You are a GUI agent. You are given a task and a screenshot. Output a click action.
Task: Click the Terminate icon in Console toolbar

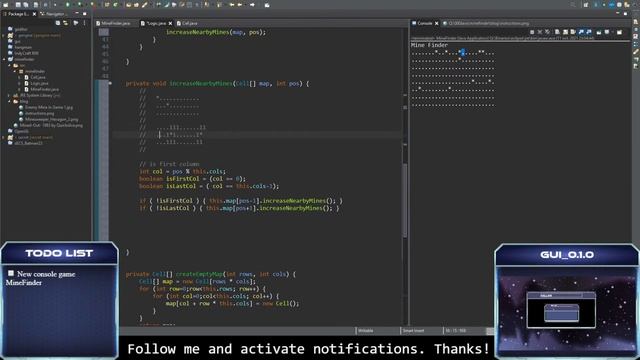532,32
